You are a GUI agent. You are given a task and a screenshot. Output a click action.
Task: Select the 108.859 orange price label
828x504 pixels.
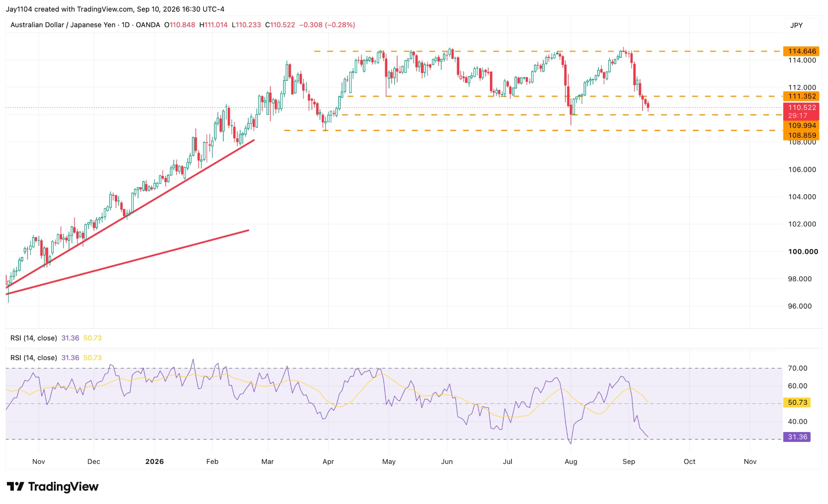(x=802, y=135)
